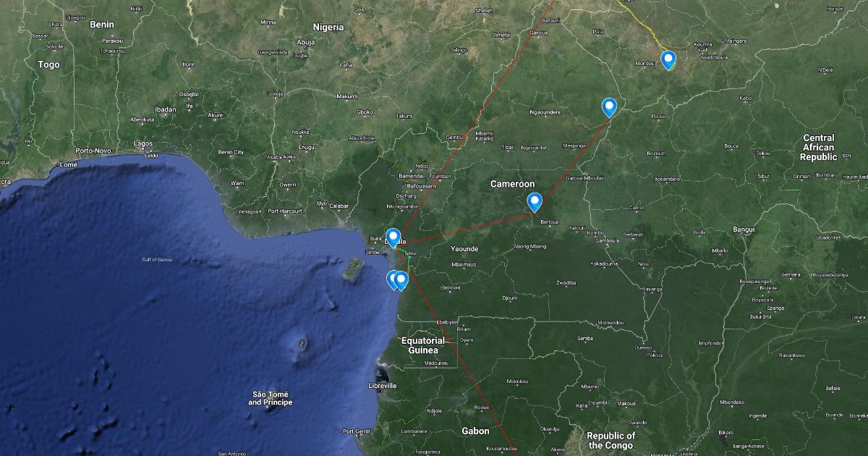
Task: Click the Gabon country label
Action: (475, 431)
